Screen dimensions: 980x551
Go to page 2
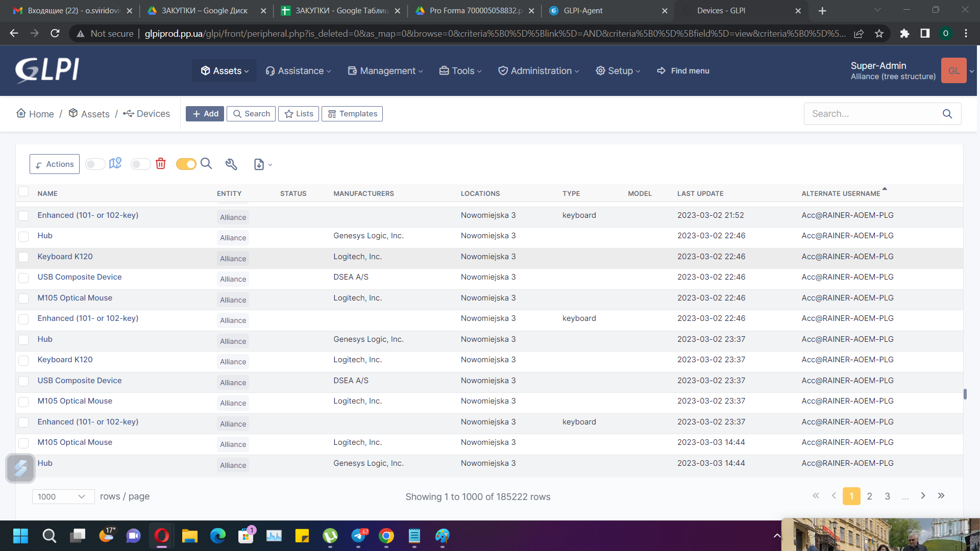[870, 496]
